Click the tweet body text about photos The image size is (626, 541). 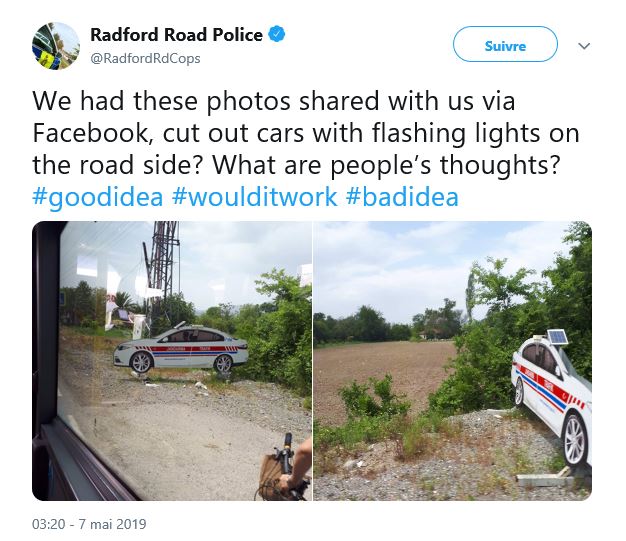point(305,133)
